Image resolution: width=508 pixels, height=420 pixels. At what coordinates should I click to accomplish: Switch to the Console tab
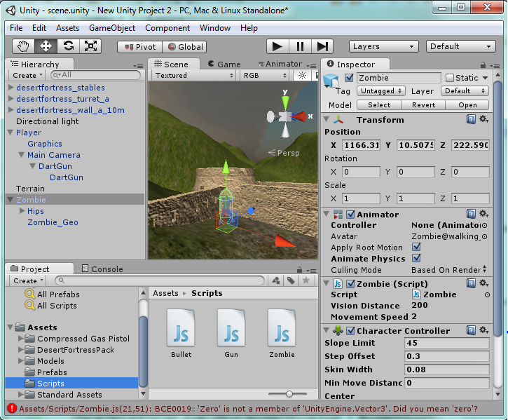pos(102,269)
